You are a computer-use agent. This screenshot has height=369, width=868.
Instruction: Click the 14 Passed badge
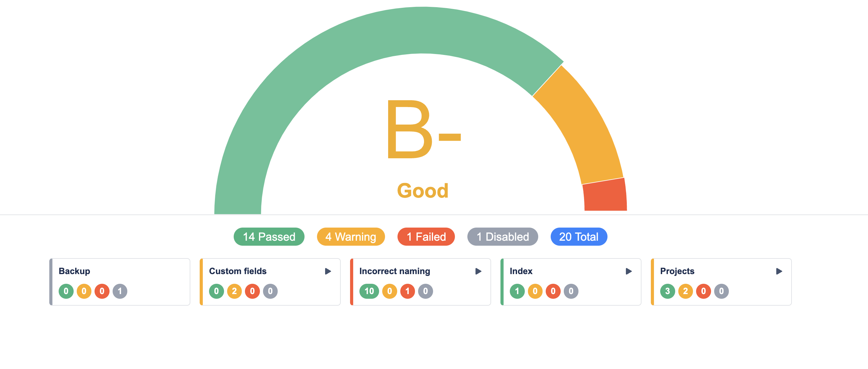tap(269, 237)
